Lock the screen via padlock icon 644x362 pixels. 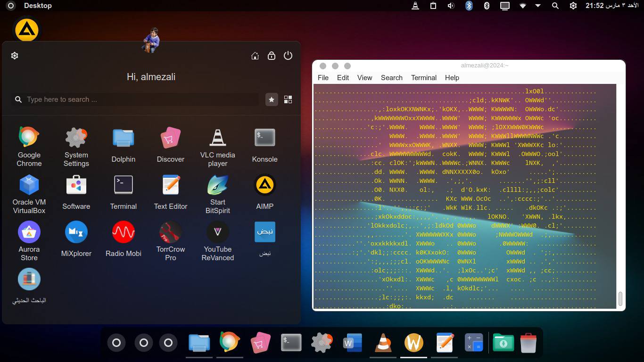[272, 56]
